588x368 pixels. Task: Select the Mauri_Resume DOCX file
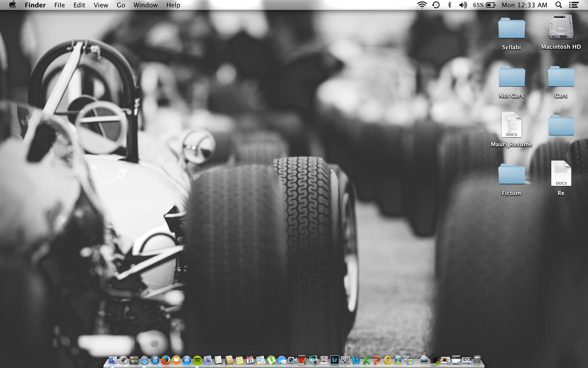pos(512,129)
